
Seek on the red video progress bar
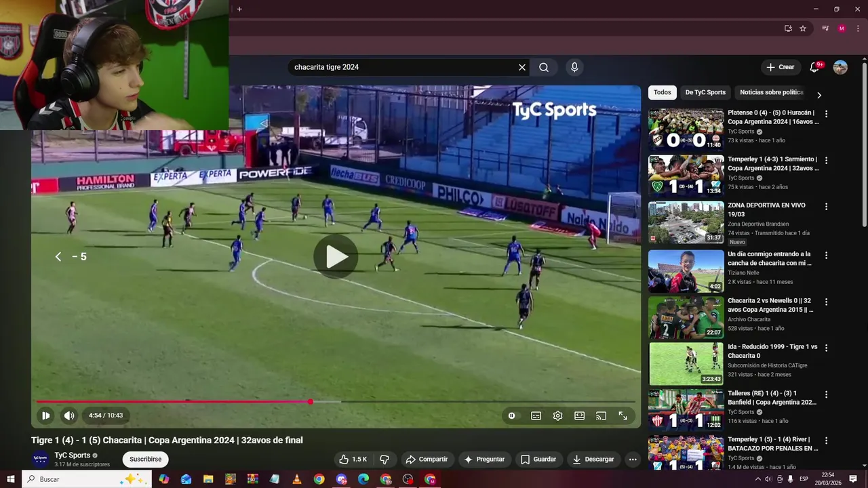[336, 402]
